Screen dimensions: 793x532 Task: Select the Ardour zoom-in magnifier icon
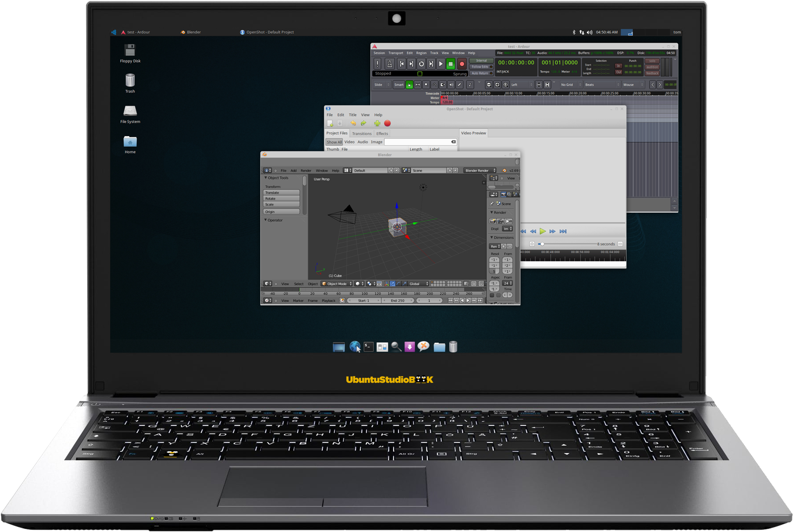(497, 85)
